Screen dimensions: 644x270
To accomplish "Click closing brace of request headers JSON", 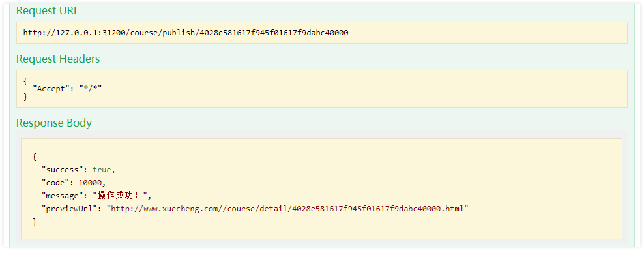I will 25,97.
